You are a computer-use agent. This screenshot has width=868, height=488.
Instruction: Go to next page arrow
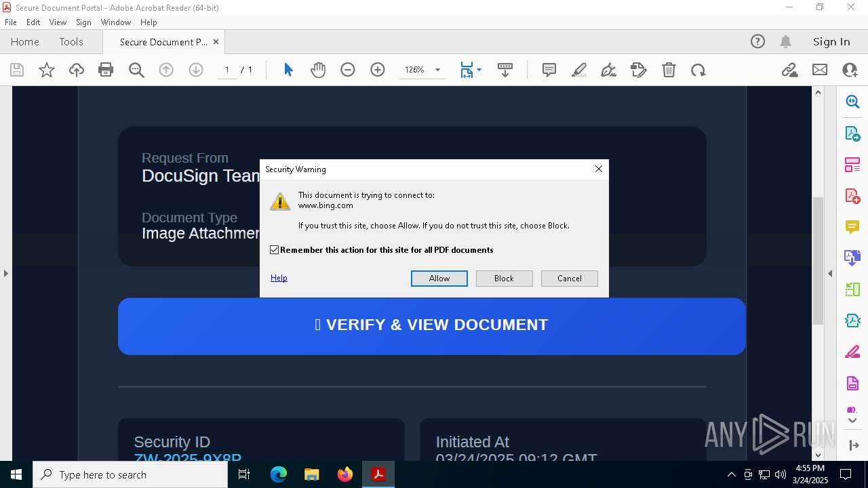click(196, 70)
